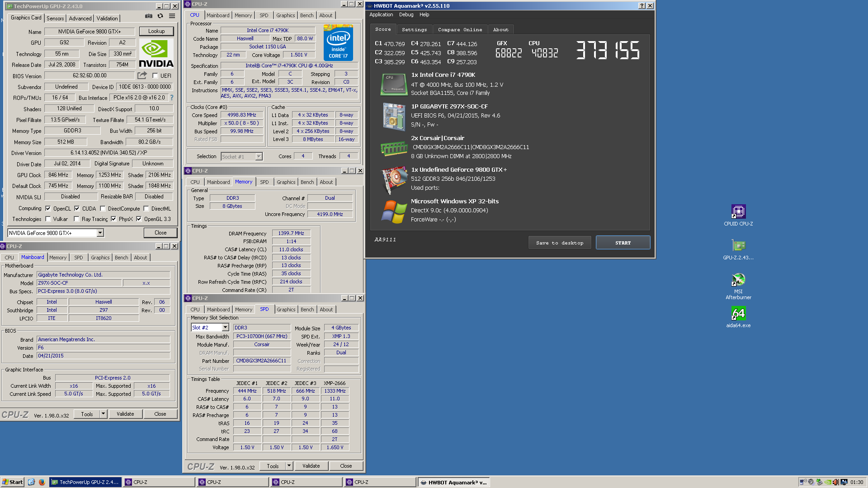The image size is (868, 488).
Task: Open the Settings tab in Aquamark
Action: [414, 29]
